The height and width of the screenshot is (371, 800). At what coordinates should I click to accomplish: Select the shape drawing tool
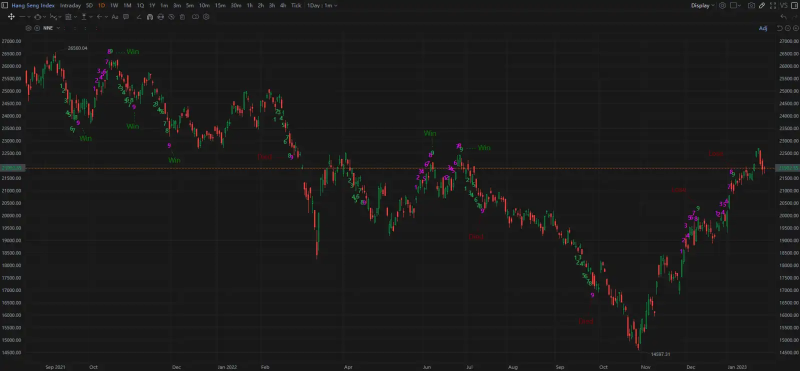(37, 17)
